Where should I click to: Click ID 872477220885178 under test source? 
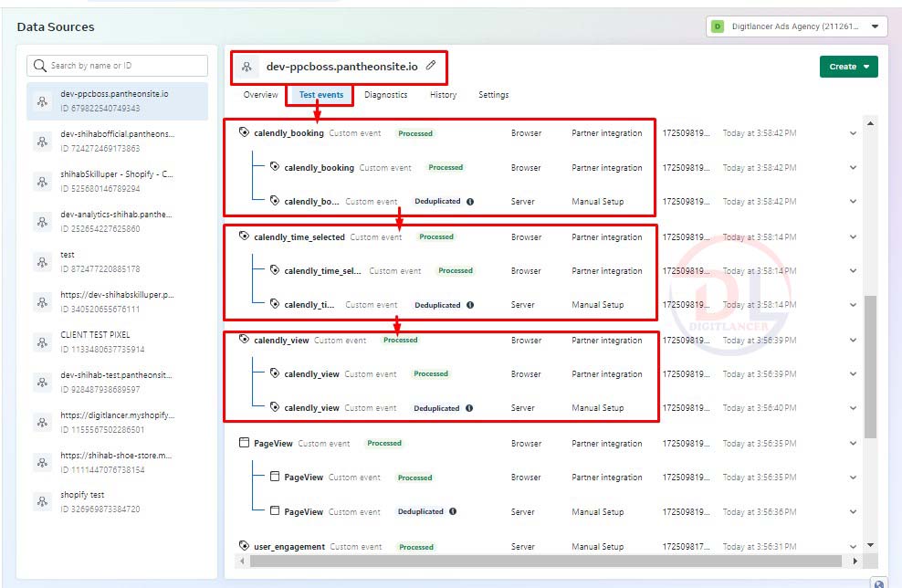tap(100, 268)
